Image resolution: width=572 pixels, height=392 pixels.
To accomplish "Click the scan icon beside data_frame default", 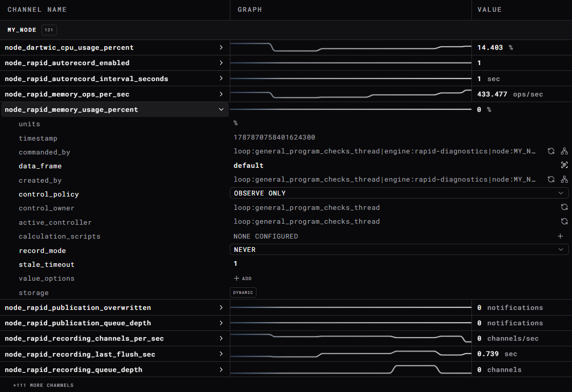I will tap(564, 165).
